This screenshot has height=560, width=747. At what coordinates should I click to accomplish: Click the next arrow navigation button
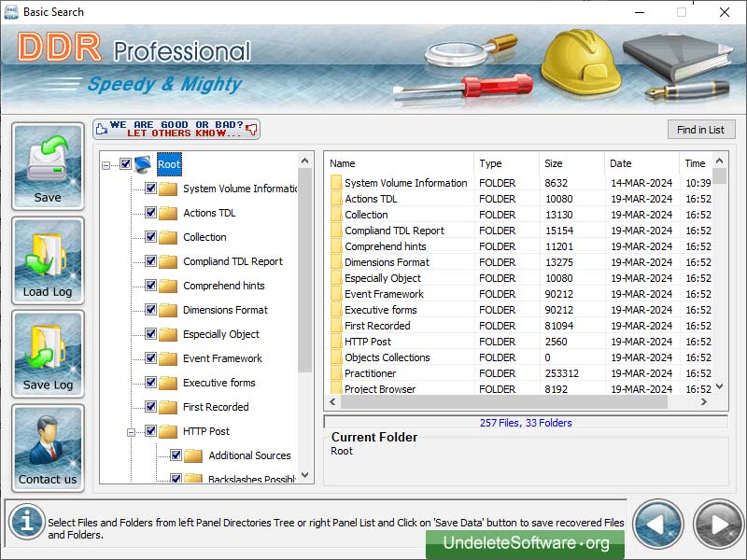pos(718,525)
